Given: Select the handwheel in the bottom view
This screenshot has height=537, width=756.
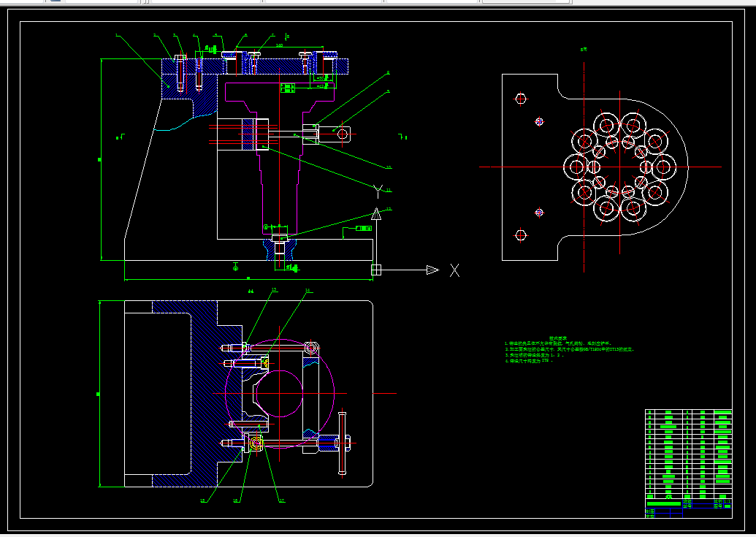Looking at the screenshot, I should point(343,443).
